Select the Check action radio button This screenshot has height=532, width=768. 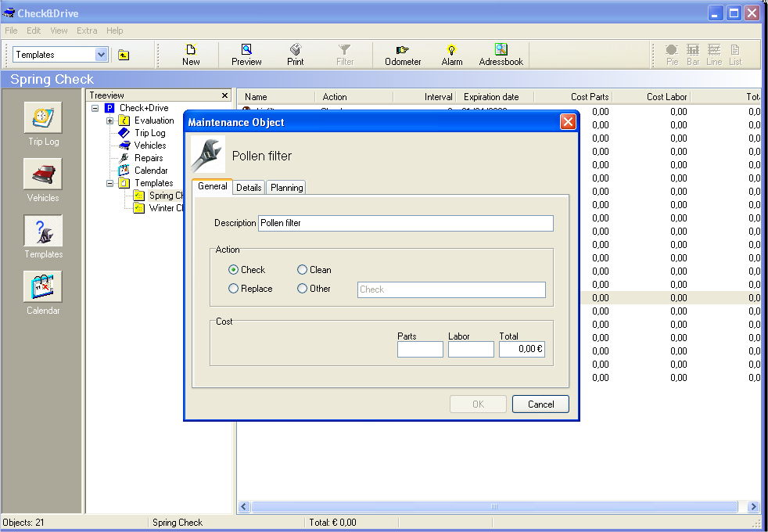tap(233, 270)
